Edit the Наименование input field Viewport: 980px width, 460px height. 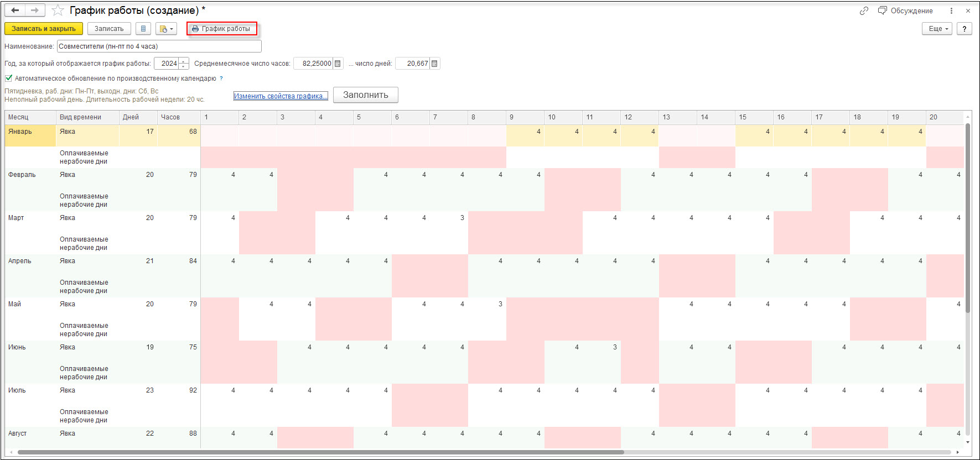click(x=159, y=46)
